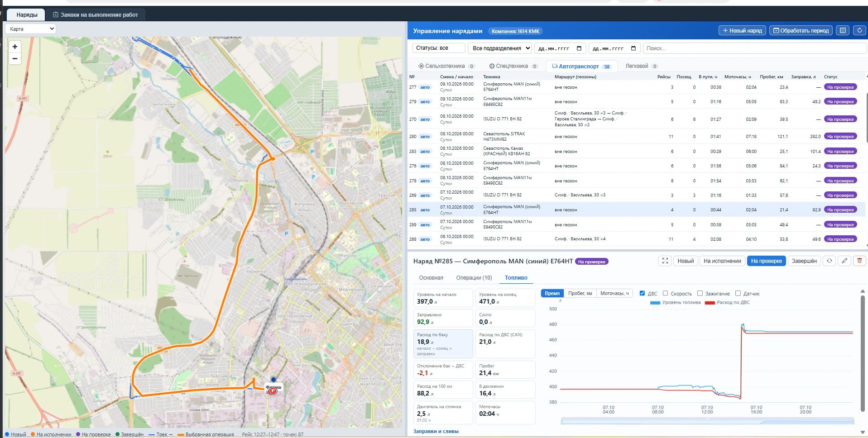
Task: Click the columns layout icon in header
Action: [843, 30]
